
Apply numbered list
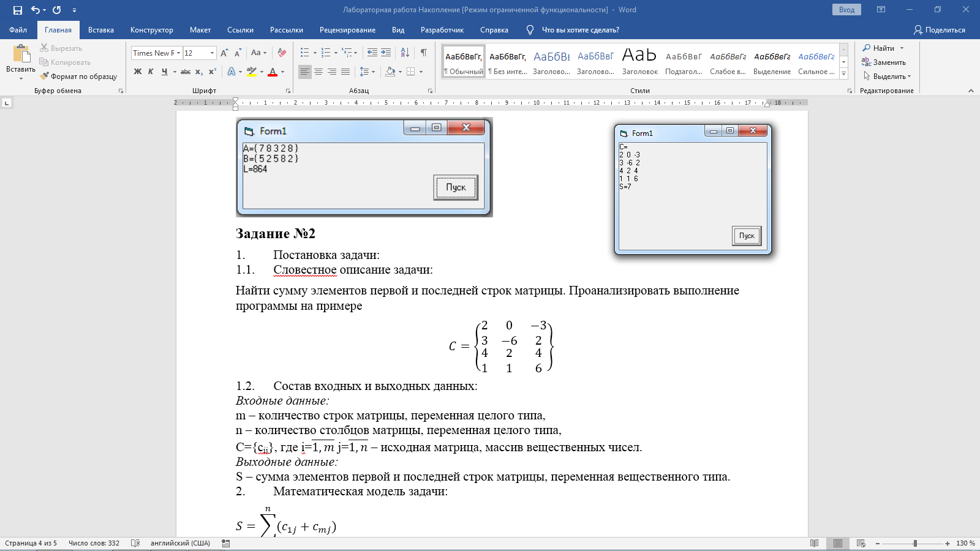coord(326,53)
